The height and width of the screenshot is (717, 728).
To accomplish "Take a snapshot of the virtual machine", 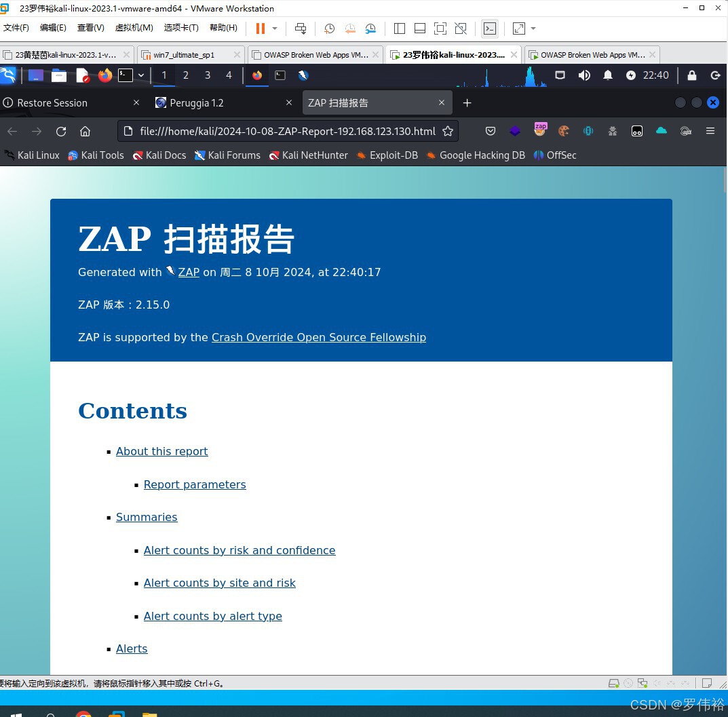I will tap(329, 28).
